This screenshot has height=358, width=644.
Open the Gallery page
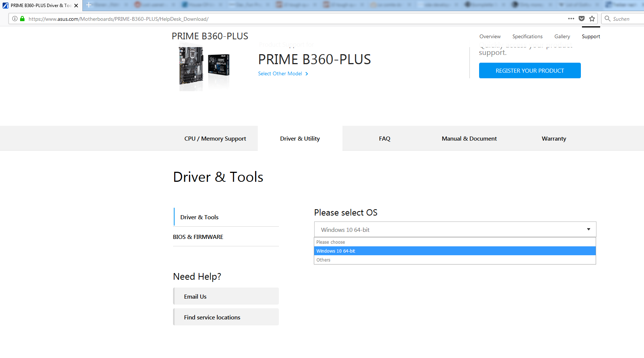[562, 36]
